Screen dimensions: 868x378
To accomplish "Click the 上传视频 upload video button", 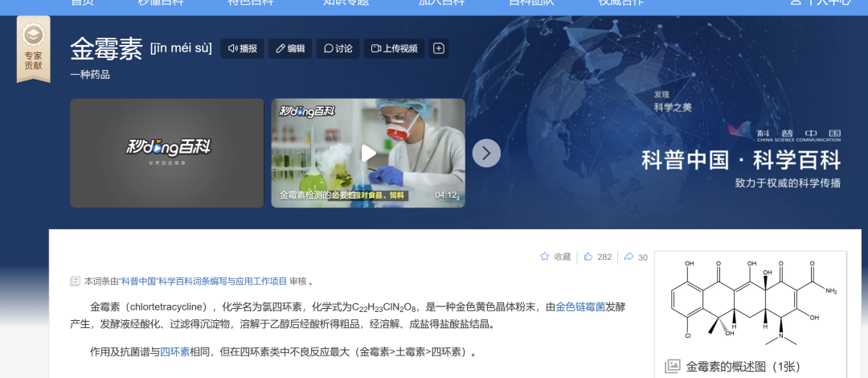I will tap(394, 49).
